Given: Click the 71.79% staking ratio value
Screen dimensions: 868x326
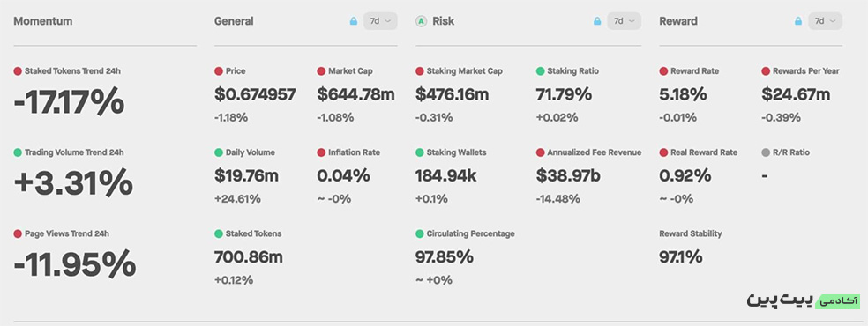Looking at the screenshot, I should pyautogui.click(x=564, y=94).
